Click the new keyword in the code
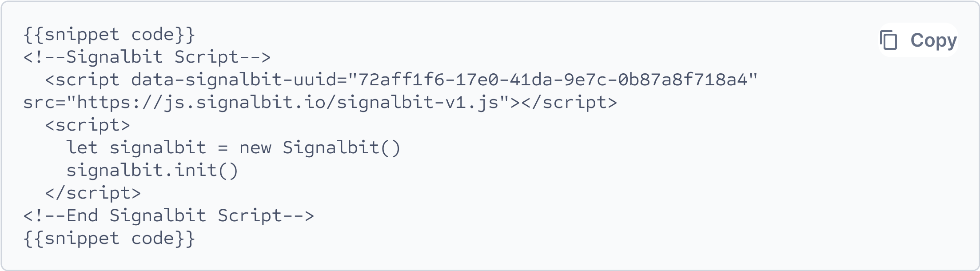 [255, 147]
